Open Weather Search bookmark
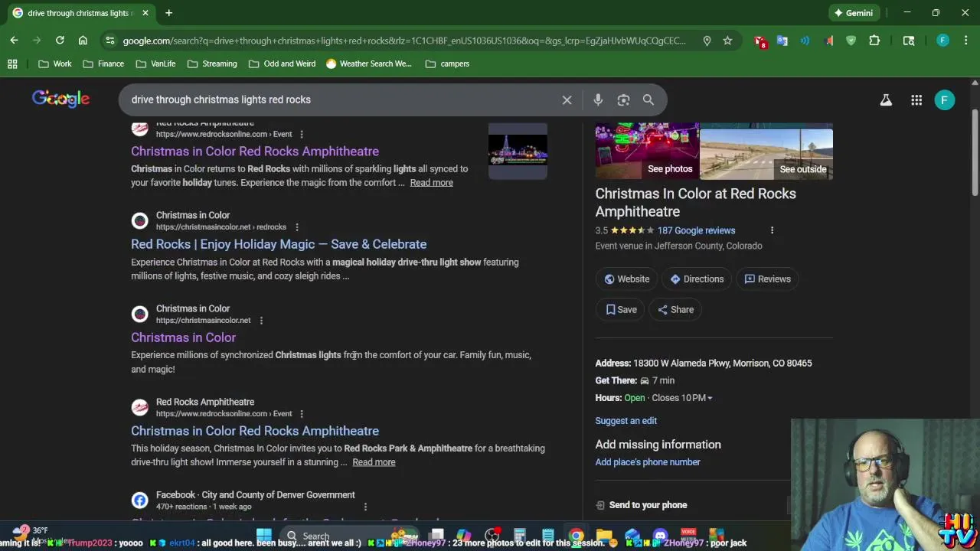 point(368,64)
